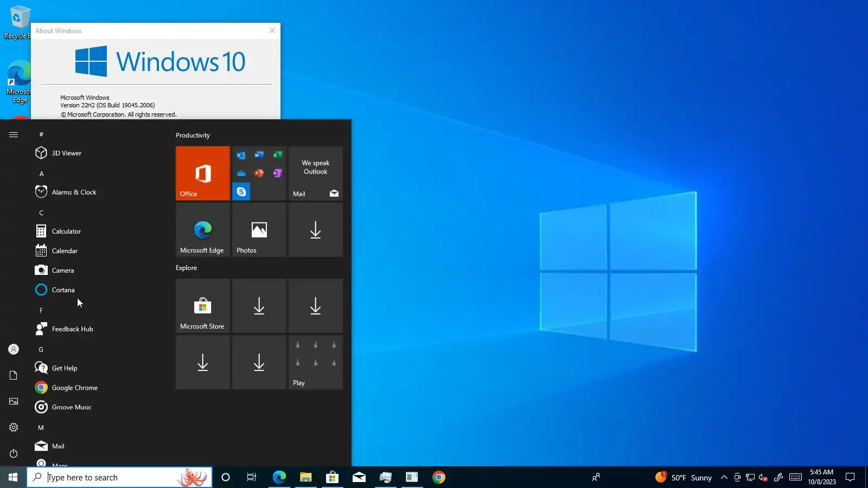Launch Skype from the Office tile folder
The width and height of the screenshot is (868, 488).
pyautogui.click(x=241, y=191)
